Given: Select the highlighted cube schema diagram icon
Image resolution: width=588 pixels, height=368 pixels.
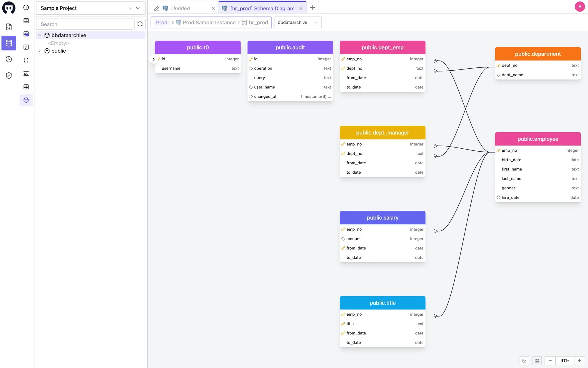Looking at the screenshot, I should pos(26,100).
